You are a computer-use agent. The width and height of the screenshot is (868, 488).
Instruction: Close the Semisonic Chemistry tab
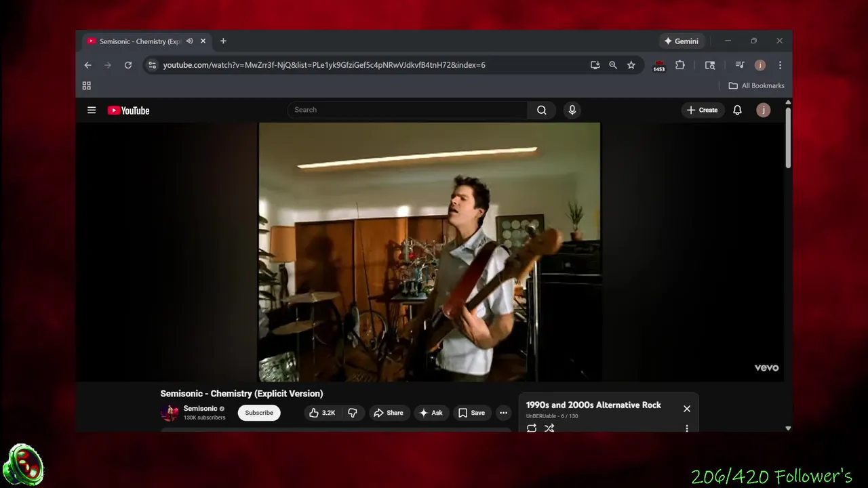(x=203, y=41)
